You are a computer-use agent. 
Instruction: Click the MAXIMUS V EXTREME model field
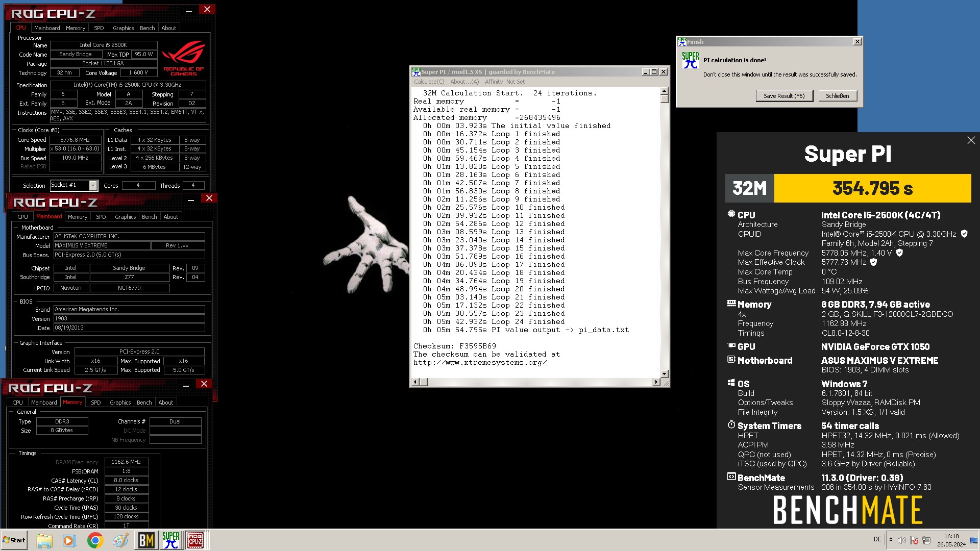point(102,245)
